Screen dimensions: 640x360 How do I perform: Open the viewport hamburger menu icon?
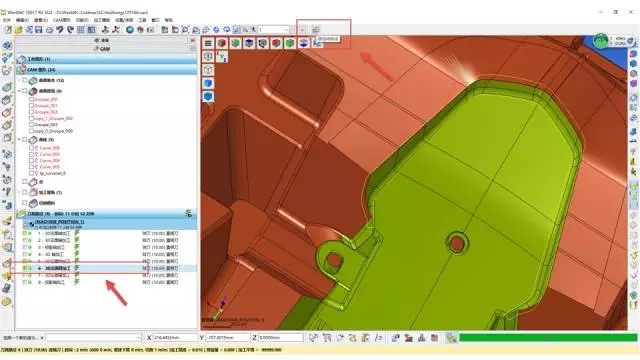208,43
